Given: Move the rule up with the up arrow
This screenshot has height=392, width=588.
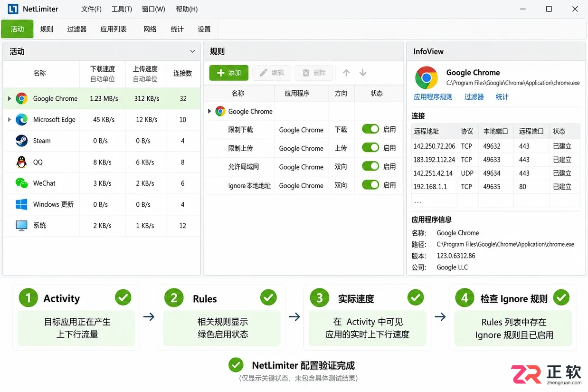Looking at the screenshot, I should [x=346, y=73].
